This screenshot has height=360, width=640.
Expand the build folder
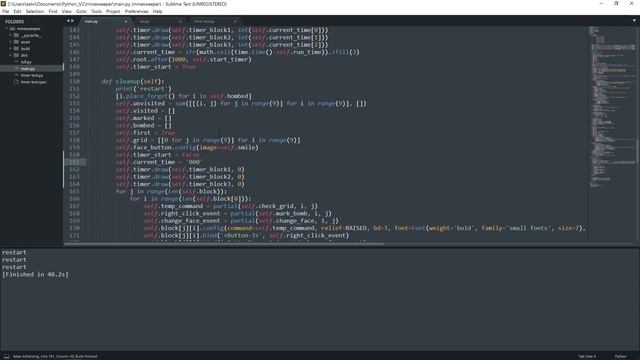pos(10,49)
